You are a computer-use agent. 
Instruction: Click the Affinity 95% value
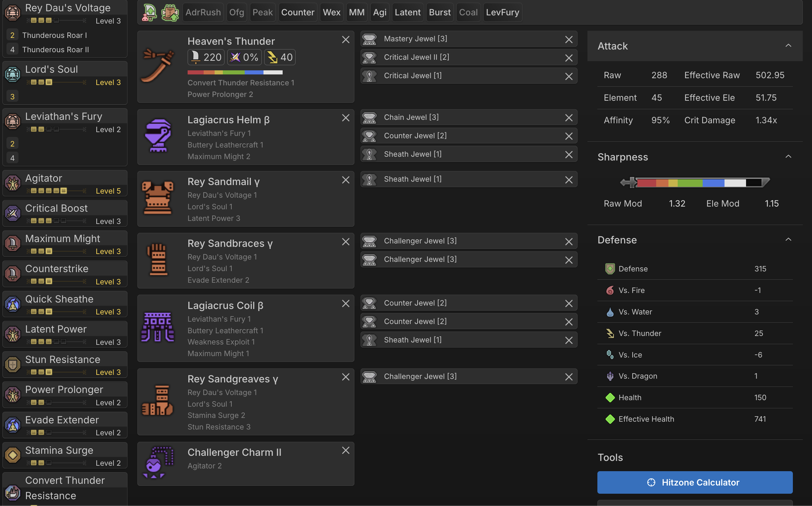(x=660, y=120)
